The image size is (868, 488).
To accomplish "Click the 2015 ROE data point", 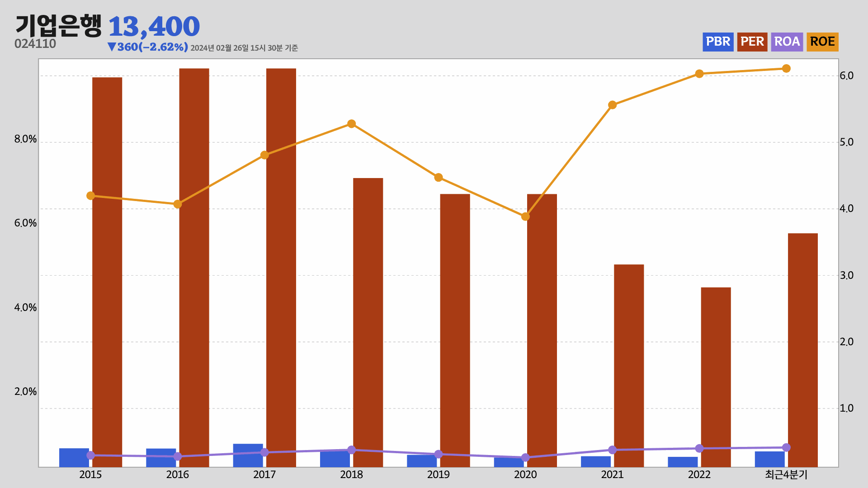I will pyautogui.click(x=90, y=196).
